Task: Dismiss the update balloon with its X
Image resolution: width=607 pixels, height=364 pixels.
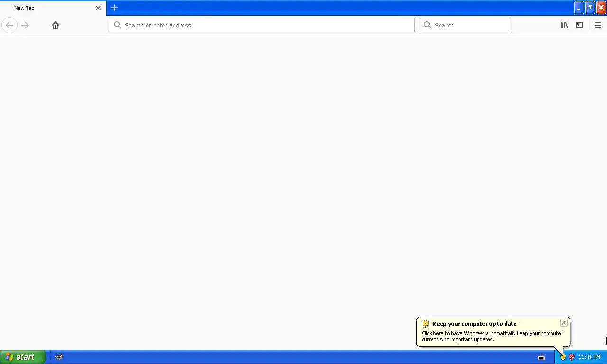Action: point(563,323)
